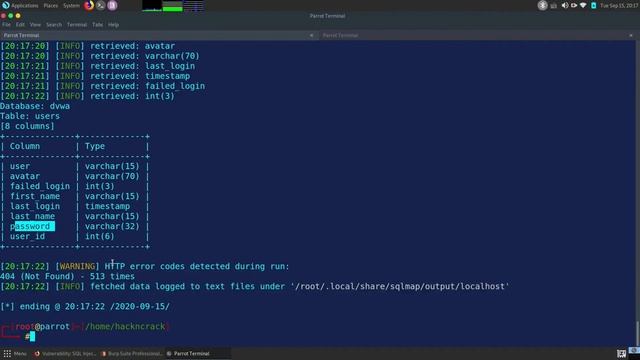Open the volume control tray icon
This screenshot has width=640, height=360.
coord(564,5)
